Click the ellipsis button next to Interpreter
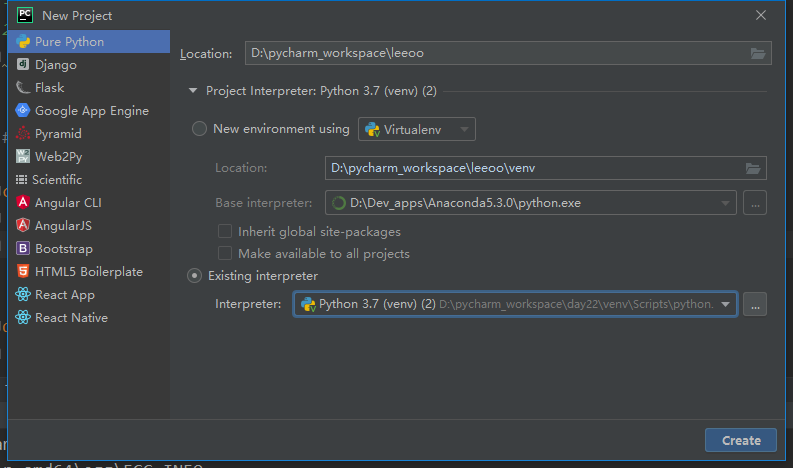 tap(755, 304)
